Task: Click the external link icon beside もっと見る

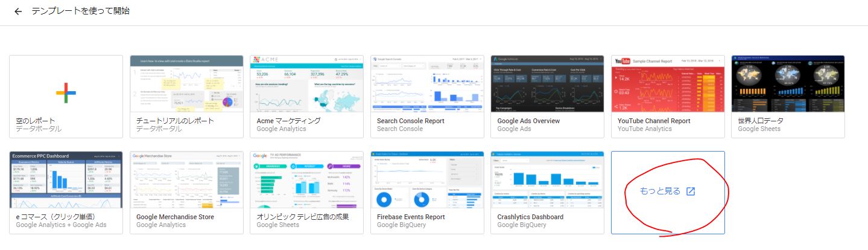Action: [x=691, y=191]
